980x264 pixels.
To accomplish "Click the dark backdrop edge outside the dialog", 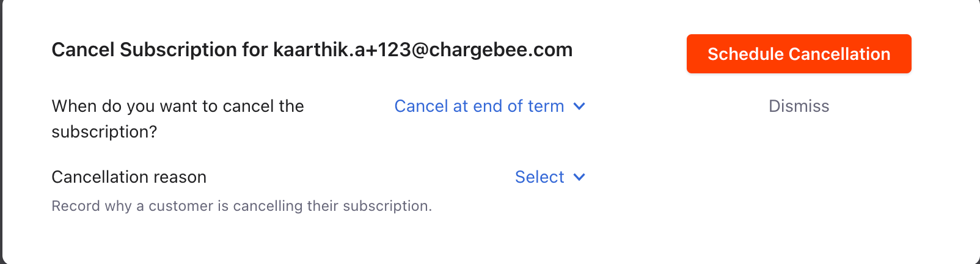I will 1,132.
